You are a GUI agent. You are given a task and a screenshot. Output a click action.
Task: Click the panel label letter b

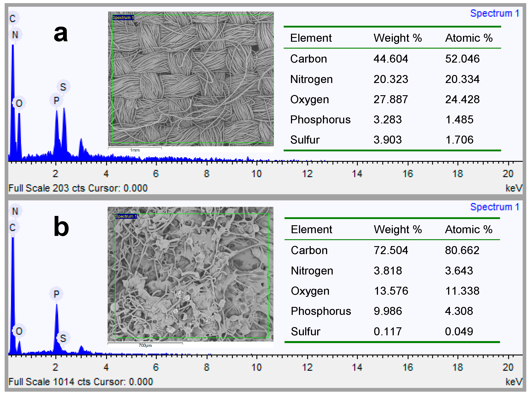pyautogui.click(x=61, y=226)
